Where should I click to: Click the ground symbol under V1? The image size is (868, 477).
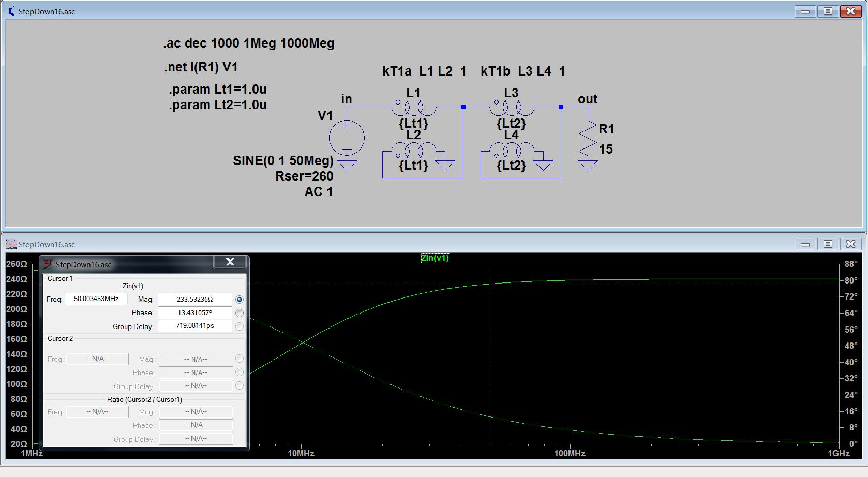[347, 165]
